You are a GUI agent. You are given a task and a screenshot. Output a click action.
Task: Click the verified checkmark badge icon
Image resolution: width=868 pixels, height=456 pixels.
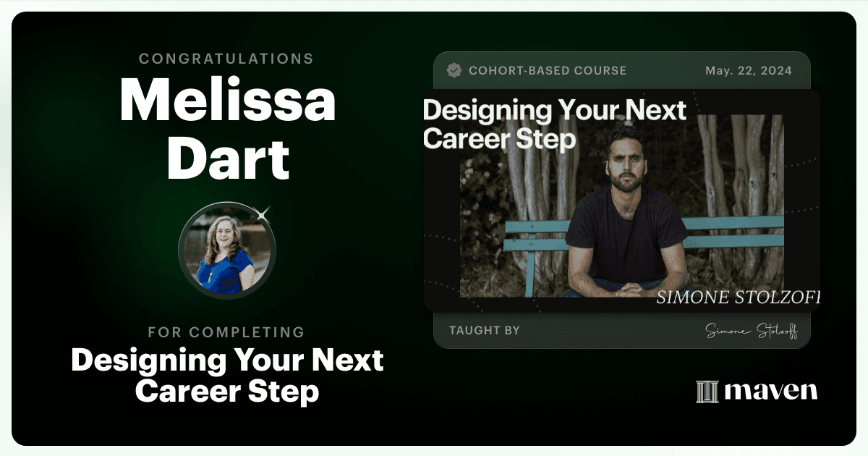(x=454, y=70)
